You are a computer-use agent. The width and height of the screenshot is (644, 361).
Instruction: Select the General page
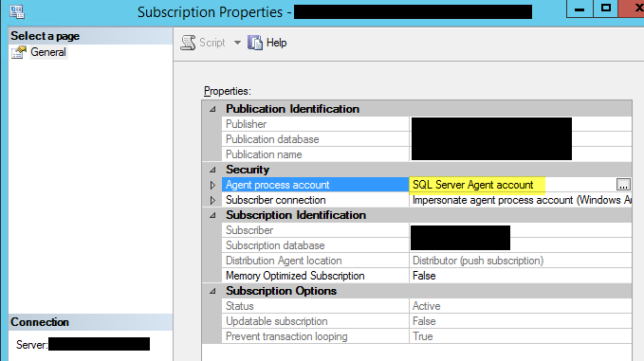click(48, 52)
